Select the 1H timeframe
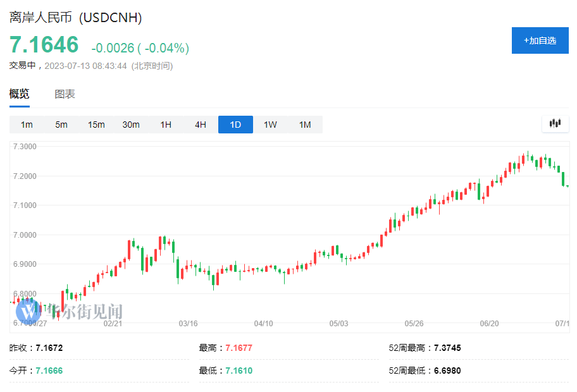The image size is (577, 392). (x=166, y=125)
